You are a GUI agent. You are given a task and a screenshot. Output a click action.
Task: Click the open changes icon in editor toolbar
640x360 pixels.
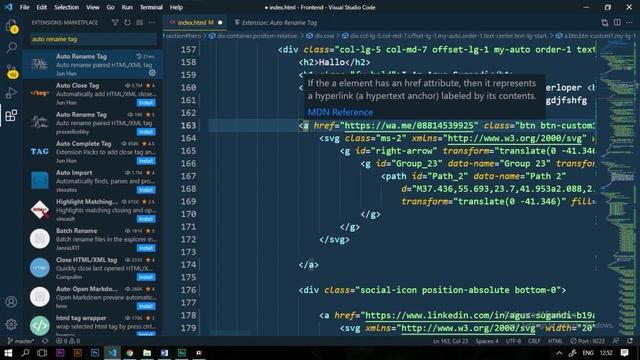click(x=604, y=22)
